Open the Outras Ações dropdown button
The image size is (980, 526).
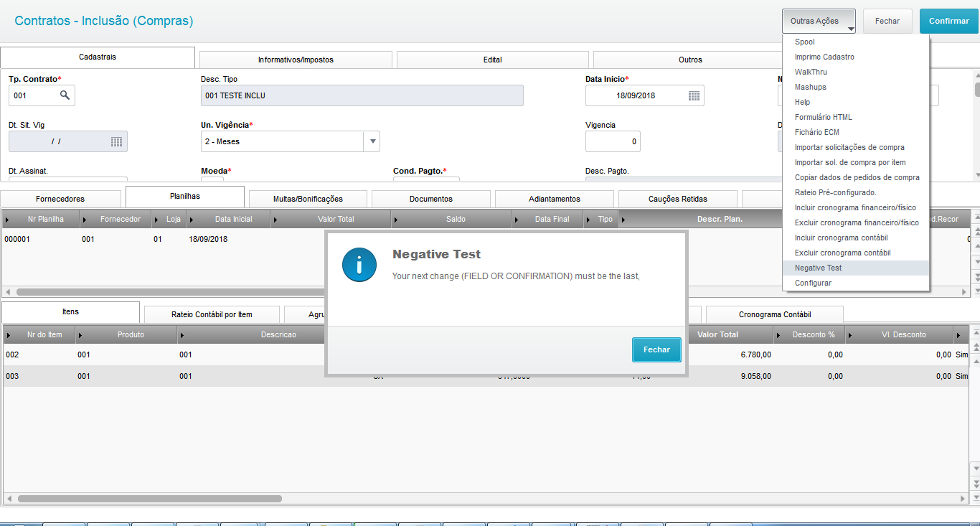(x=819, y=21)
